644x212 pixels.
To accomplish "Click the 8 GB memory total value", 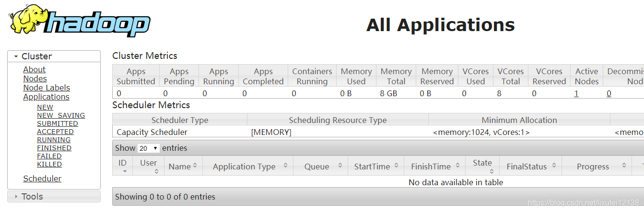I will click(388, 93).
